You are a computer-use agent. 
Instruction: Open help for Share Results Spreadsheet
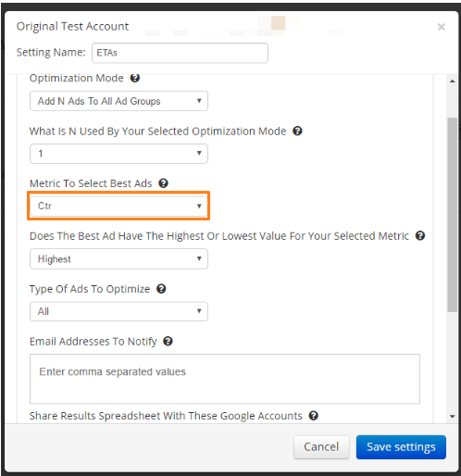point(314,416)
